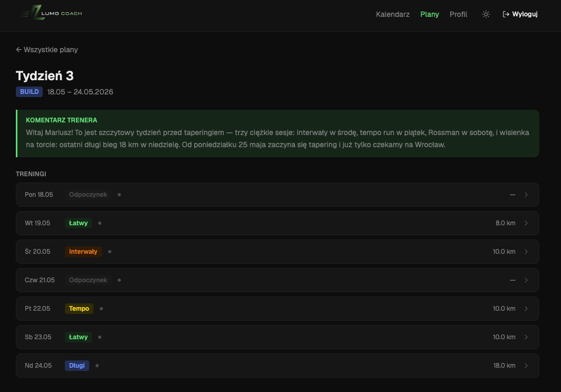Open the Plany section
The height and width of the screenshot is (392, 561).
pos(430,14)
